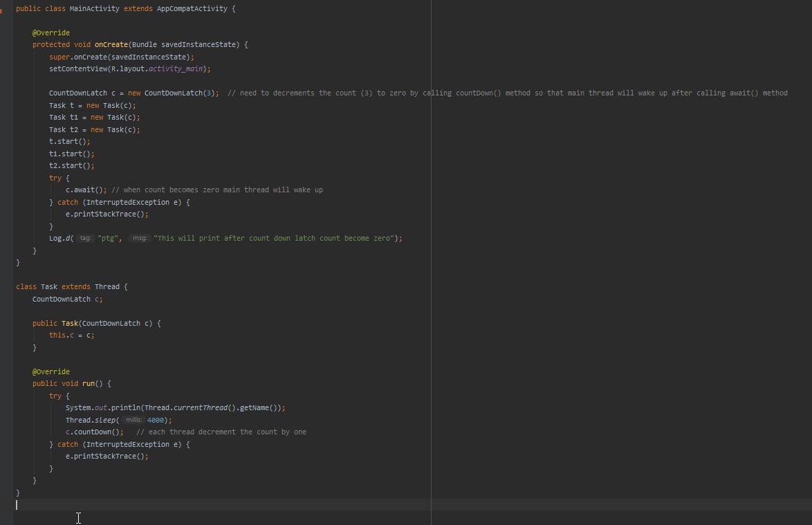Click the "ptg" string literal
This screenshot has width=812, height=525.
click(x=108, y=239)
